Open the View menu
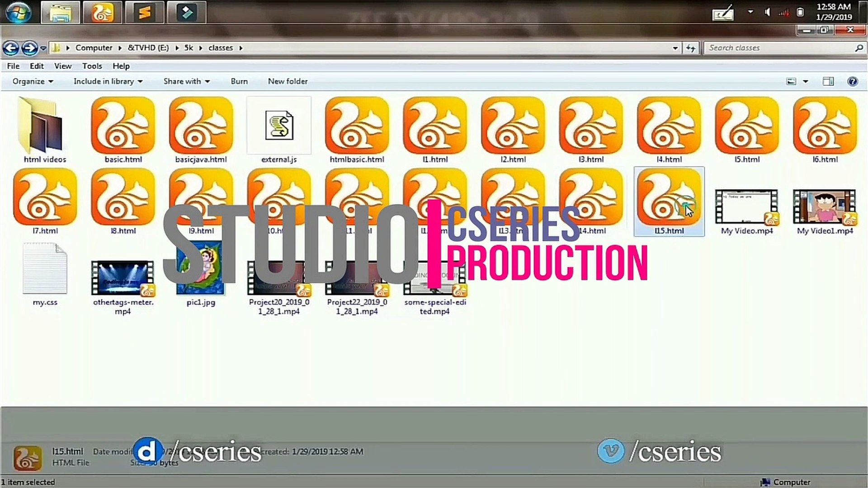 63,66
